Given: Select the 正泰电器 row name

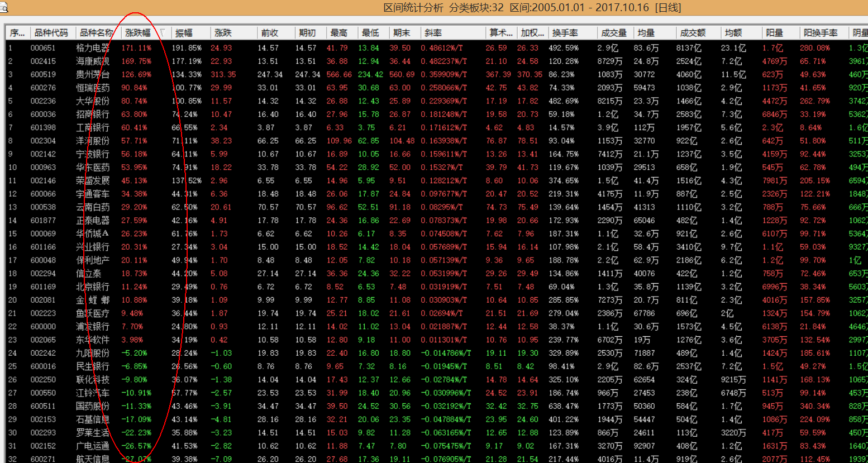Looking at the screenshot, I should (x=93, y=221).
